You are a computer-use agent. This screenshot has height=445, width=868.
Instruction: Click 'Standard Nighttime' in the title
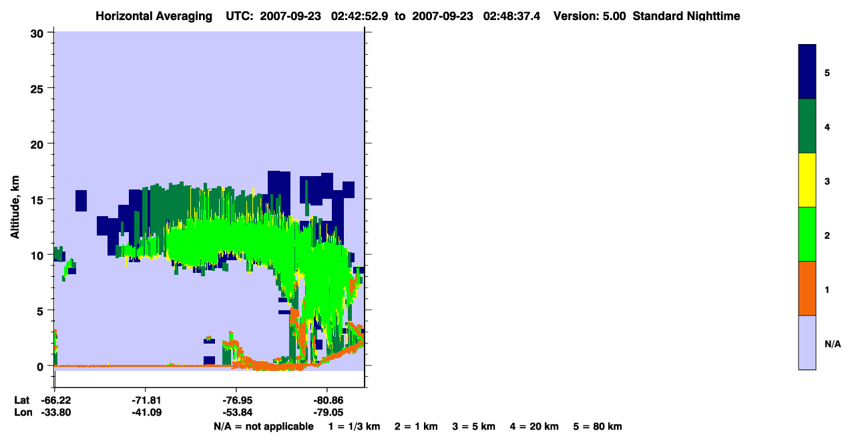686,16
